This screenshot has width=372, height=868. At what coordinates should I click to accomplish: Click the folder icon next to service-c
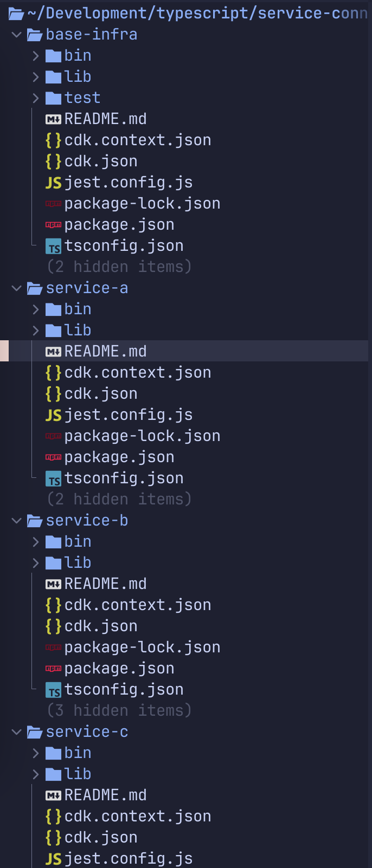pyautogui.click(x=34, y=731)
